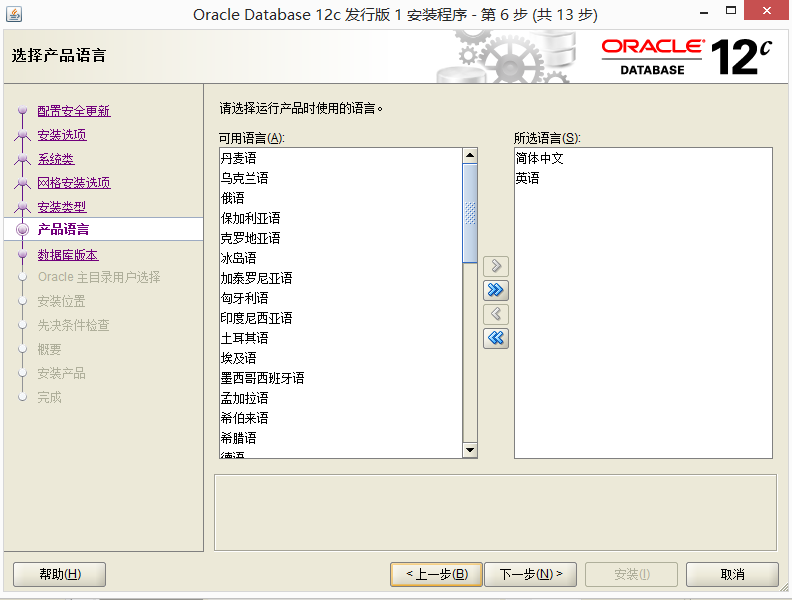Go to the 系统类 step
This screenshot has width=792, height=600.
pos(56,159)
